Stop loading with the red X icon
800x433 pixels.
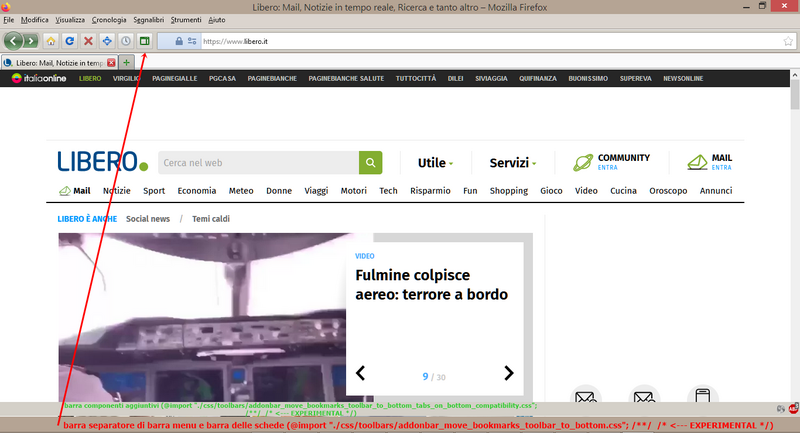pyautogui.click(x=88, y=41)
